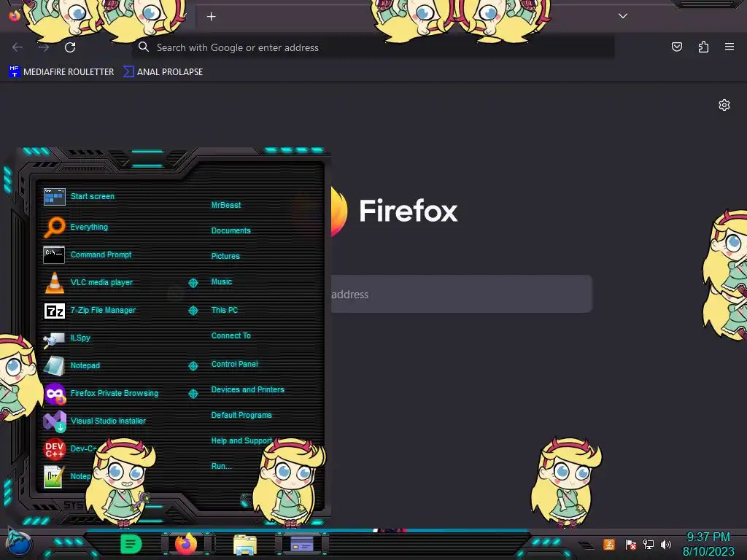Expand Firefox Private Browsing jump list
Image resolution: width=747 pixels, height=560 pixels.
[193, 393]
